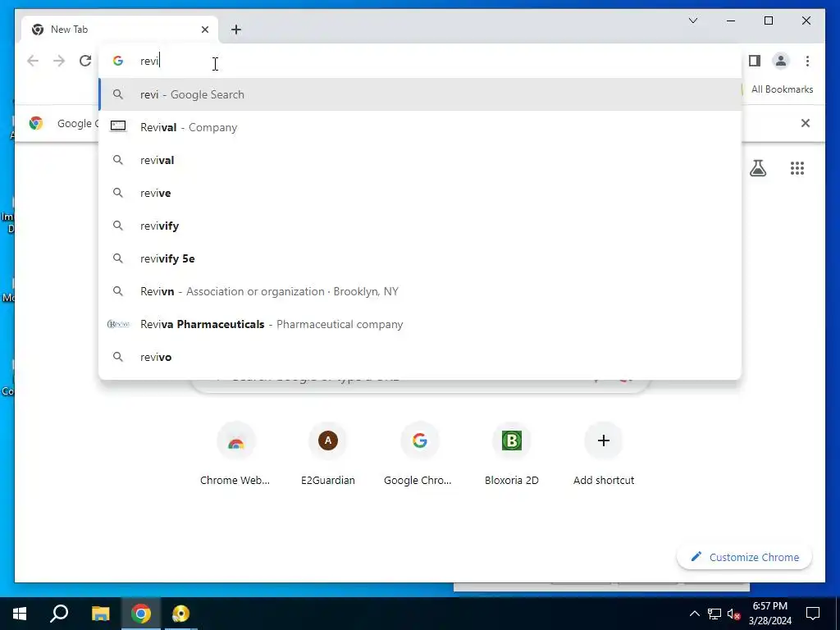Image resolution: width=840 pixels, height=630 pixels.
Task: Open All Bookmarks folder
Action: pyautogui.click(x=782, y=89)
